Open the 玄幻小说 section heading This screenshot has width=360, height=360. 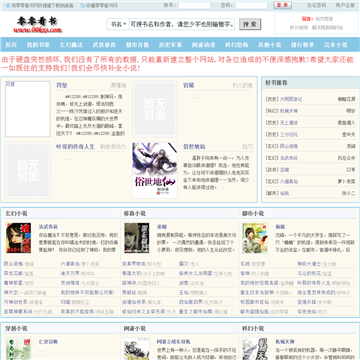16,213
